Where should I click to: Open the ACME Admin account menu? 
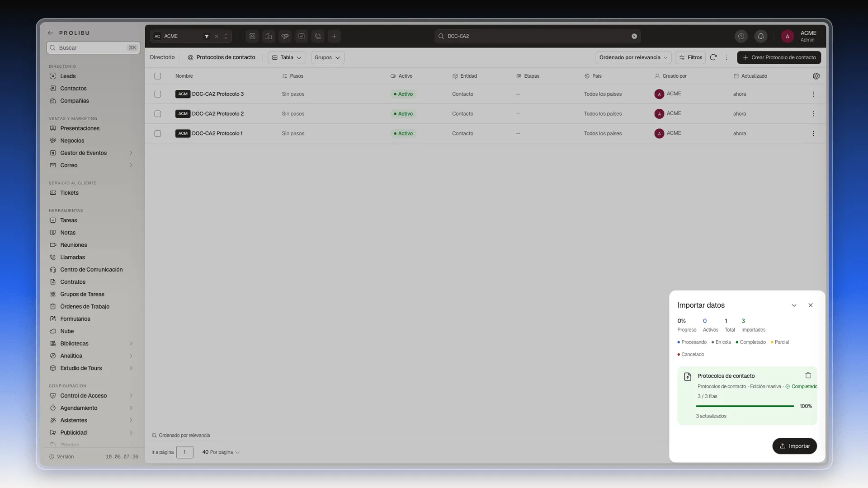click(799, 36)
